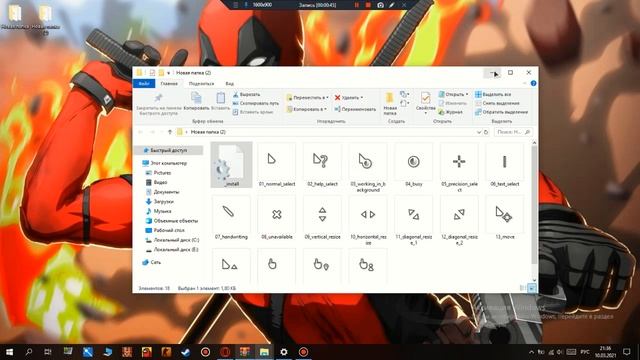Image resolution: width=640 pixels, height=360 pixels.
Task: Open Steam from the taskbar
Action: 186,352
